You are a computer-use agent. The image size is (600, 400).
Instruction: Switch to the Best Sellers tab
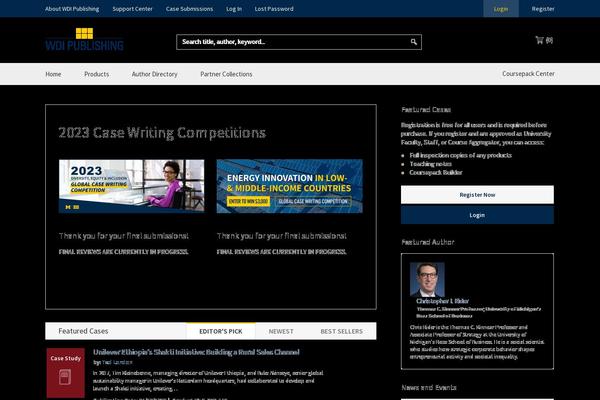341,331
